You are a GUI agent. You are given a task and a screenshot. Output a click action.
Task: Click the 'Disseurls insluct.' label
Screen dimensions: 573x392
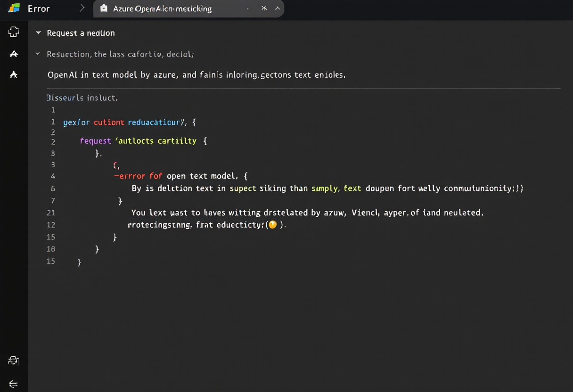82,98
